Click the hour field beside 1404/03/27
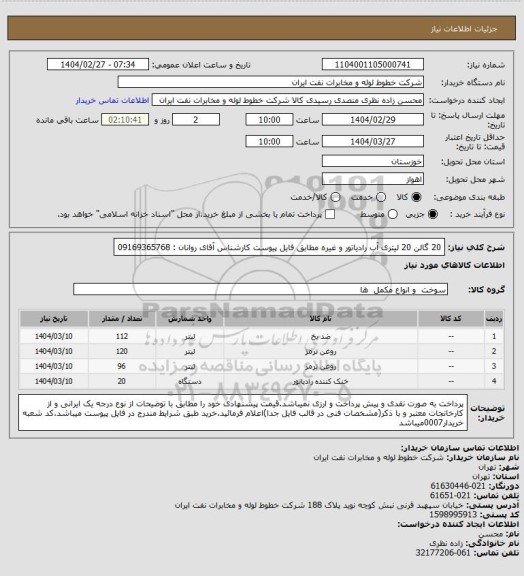 click(269, 141)
